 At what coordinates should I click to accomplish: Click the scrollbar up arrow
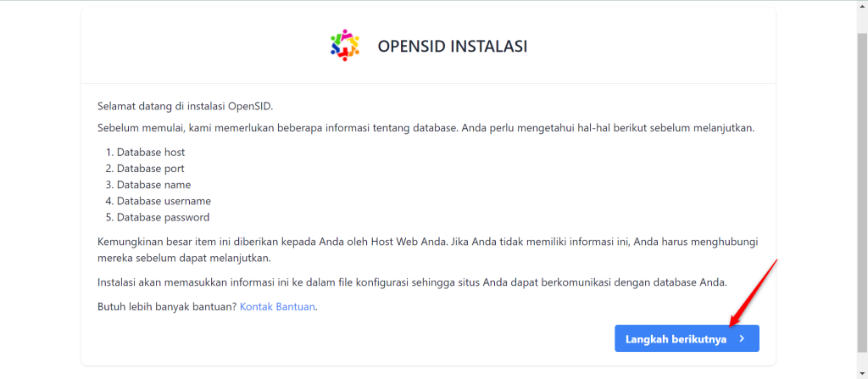tap(862, 7)
